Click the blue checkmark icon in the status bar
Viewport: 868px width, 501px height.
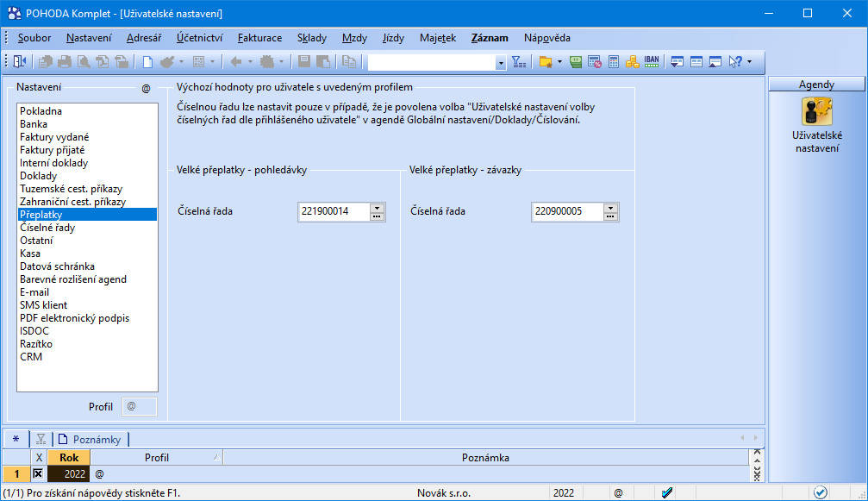[x=667, y=492]
